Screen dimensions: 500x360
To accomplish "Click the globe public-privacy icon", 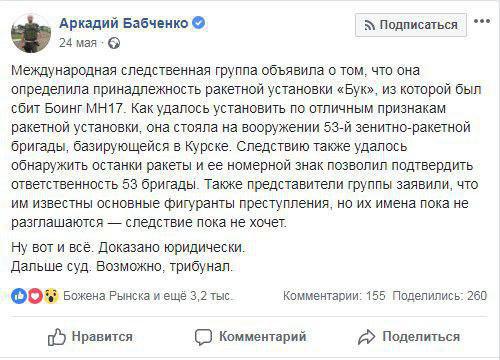I will (114, 43).
